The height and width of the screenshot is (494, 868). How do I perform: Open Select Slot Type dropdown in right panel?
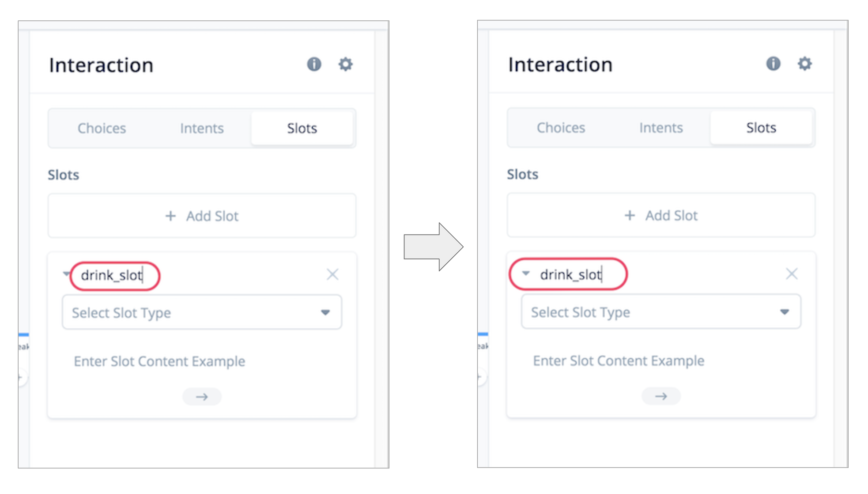pos(661,312)
